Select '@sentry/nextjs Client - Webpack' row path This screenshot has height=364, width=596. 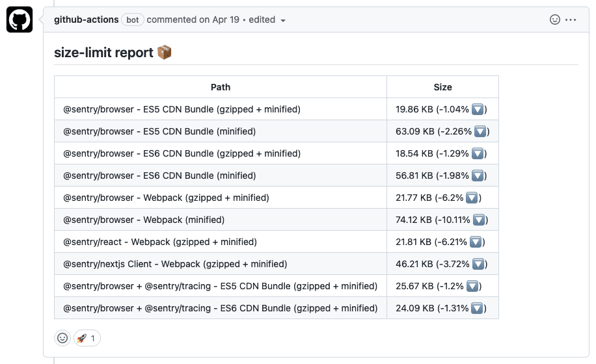point(175,264)
